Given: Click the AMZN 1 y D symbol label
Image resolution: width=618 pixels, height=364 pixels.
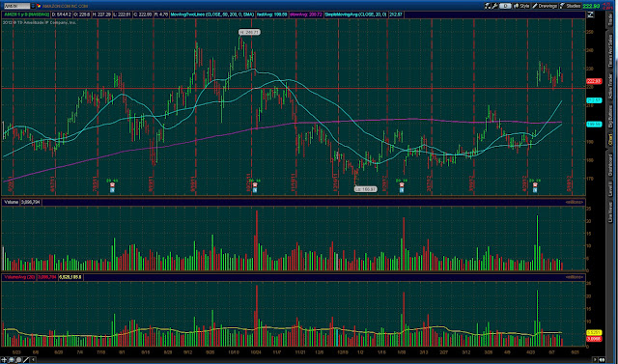Looking at the screenshot, I should pyautogui.click(x=27, y=15).
